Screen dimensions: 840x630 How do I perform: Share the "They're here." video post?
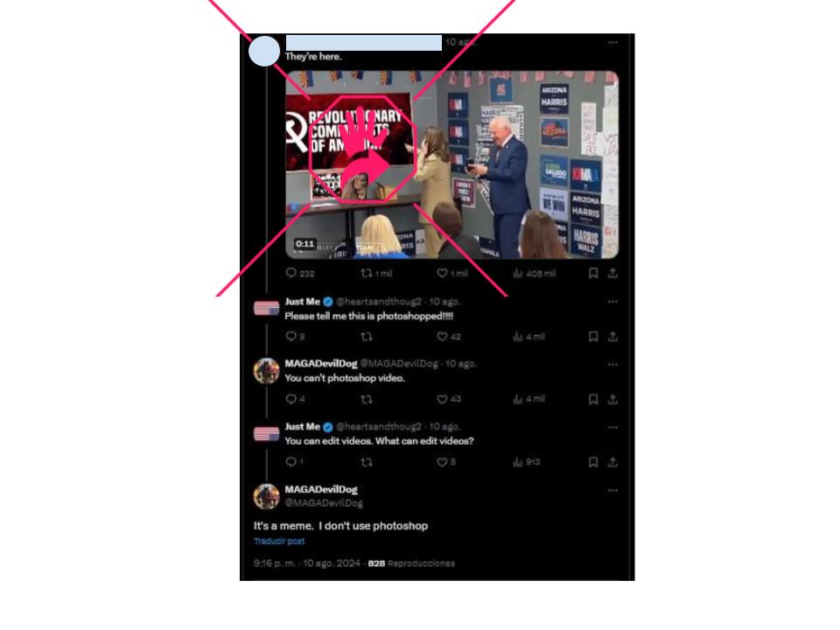click(x=612, y=273)
